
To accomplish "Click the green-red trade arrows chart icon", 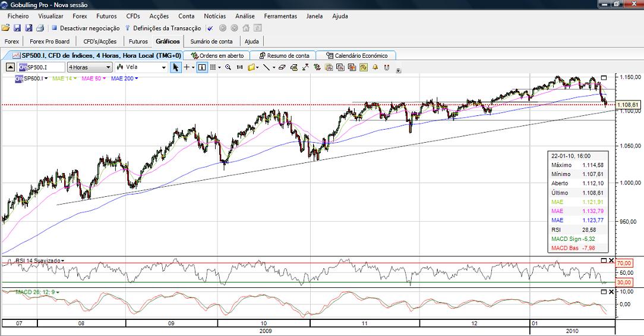I will pos(317,67).
